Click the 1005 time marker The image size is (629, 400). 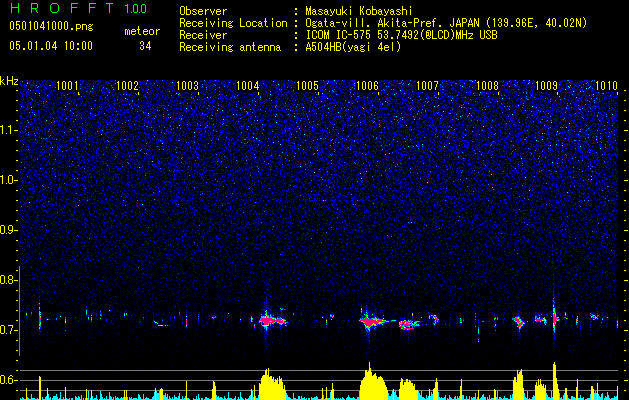pyautogui.click(x=307, y=85)
